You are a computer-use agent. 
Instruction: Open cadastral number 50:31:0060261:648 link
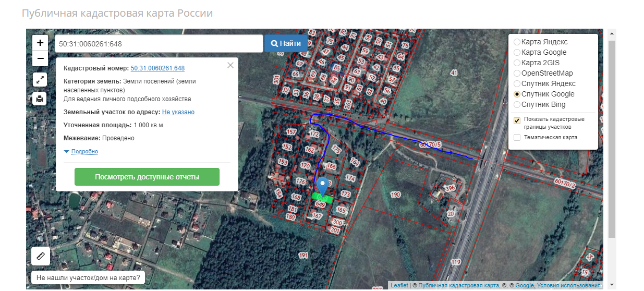coord(157,68)
